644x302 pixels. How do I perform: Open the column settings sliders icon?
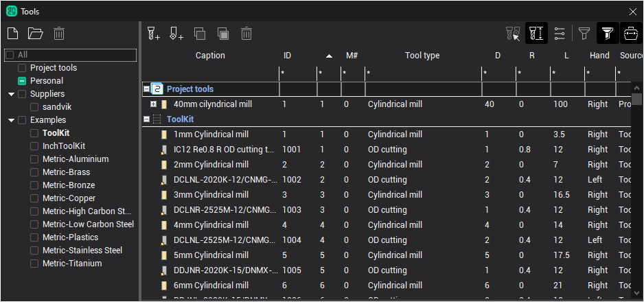click(560, 33)
